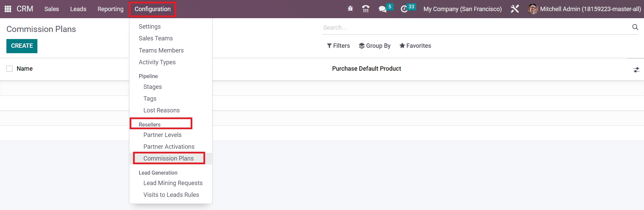The image size is (644, 210).
Task: Select Commission Plans in the menu
Action: click(x=168, y=159)
